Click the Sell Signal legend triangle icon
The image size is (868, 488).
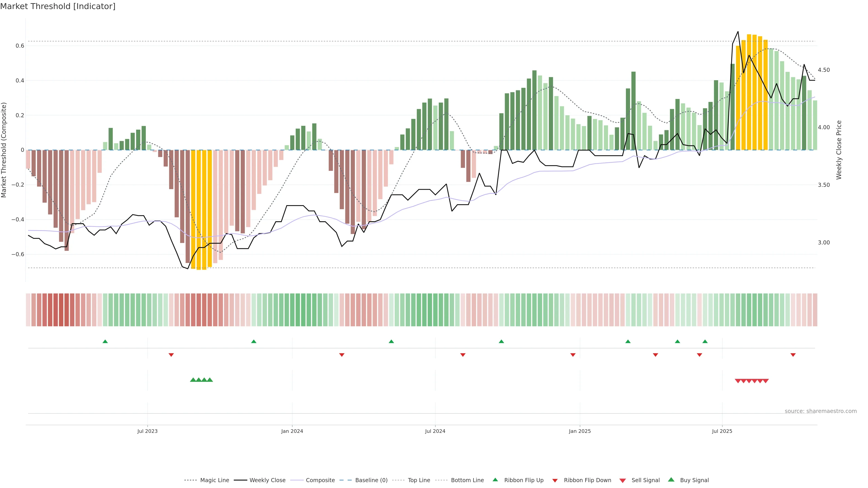click(x=622, y=481)
